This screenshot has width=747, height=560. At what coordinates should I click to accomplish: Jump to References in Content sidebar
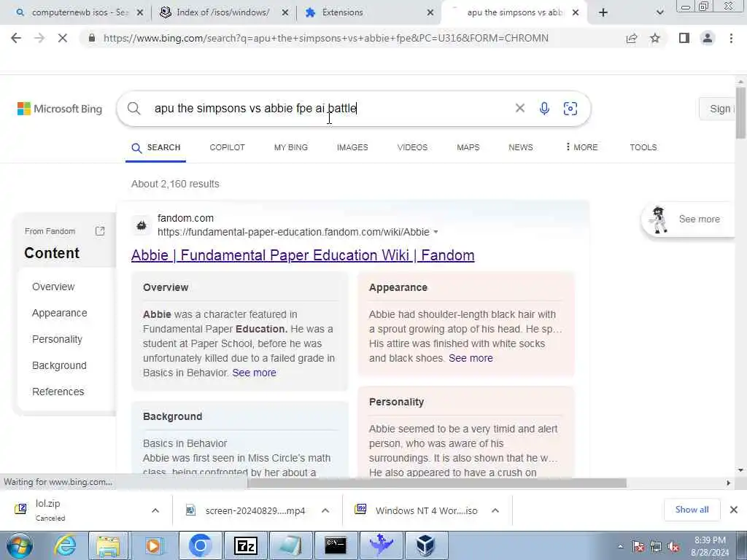(58, 392)
